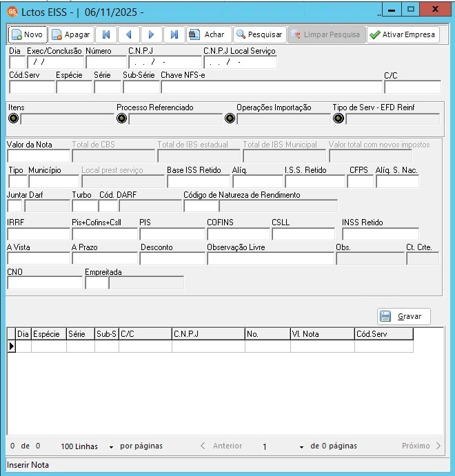Click the Sub-Série input field
Screen dimensions: 455x476
(141, 87)
